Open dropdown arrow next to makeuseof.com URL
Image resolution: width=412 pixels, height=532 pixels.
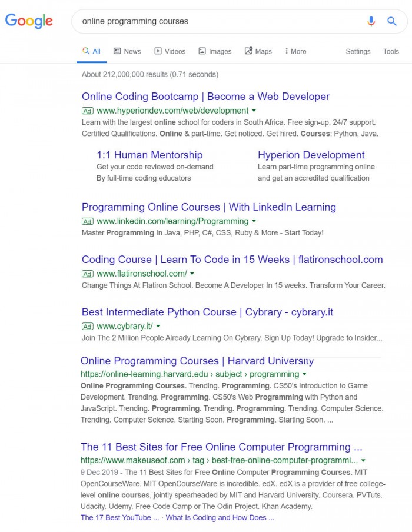[x=363, y=460]
